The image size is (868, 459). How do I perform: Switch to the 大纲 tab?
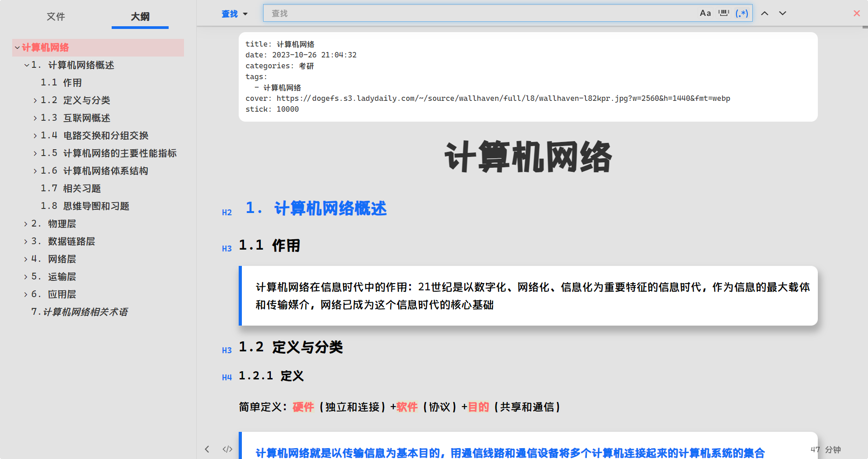[140, 16]
